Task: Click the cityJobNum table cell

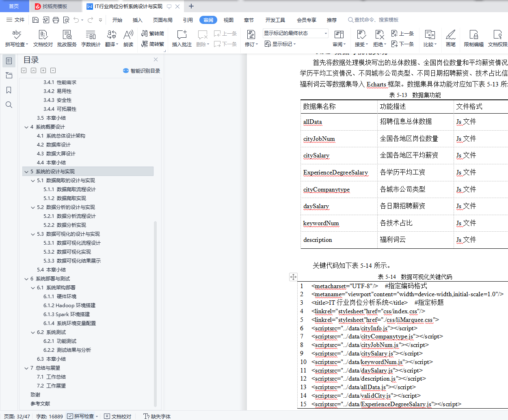Action: coord(339,139)
